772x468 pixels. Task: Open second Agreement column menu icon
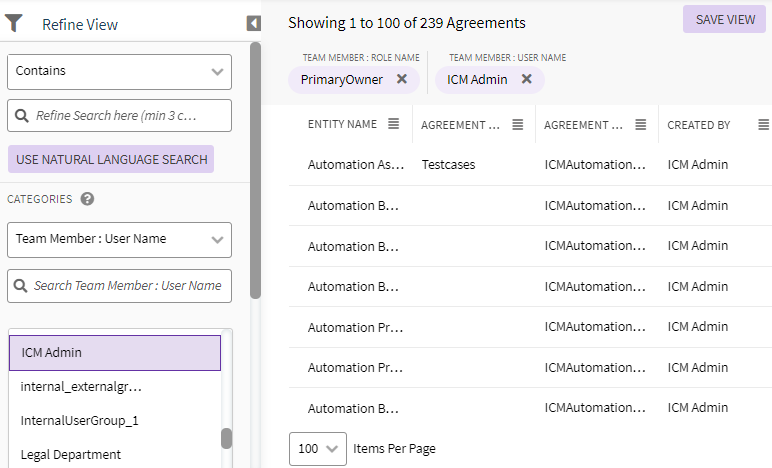click(642, 125)
